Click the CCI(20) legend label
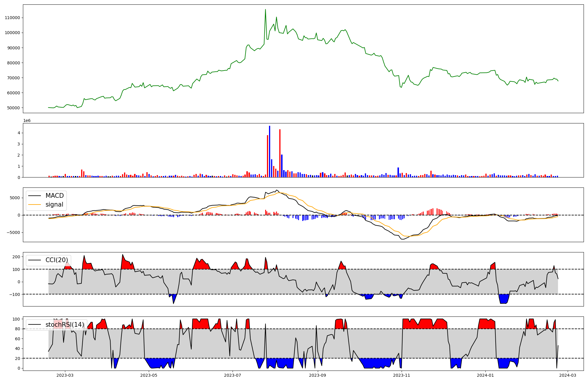The height and width of the screenshot is (382, 588). [x=56, y=260]
